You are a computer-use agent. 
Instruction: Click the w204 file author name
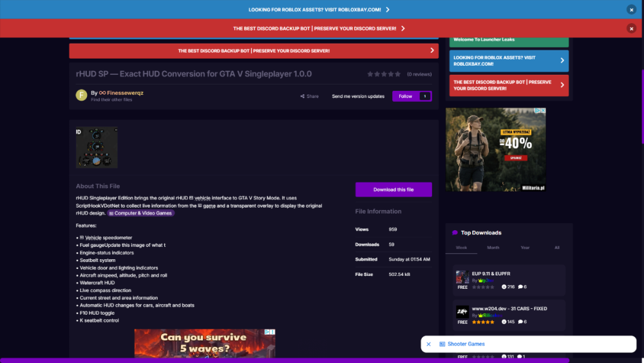pos(489,315)
